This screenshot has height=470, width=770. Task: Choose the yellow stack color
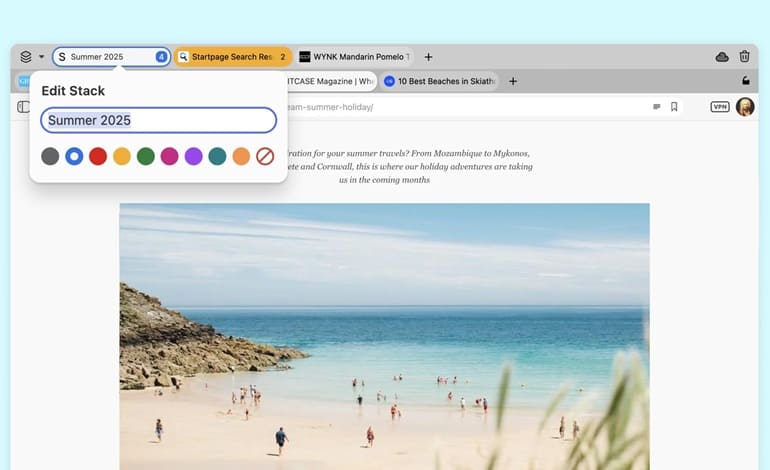pyautogui.click(x=122, y=156)
